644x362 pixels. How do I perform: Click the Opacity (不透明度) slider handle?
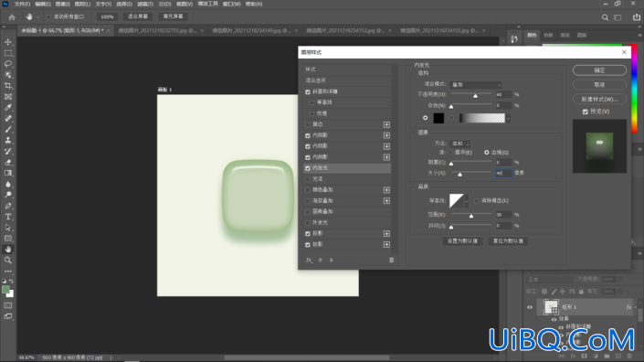coord(475,96)
